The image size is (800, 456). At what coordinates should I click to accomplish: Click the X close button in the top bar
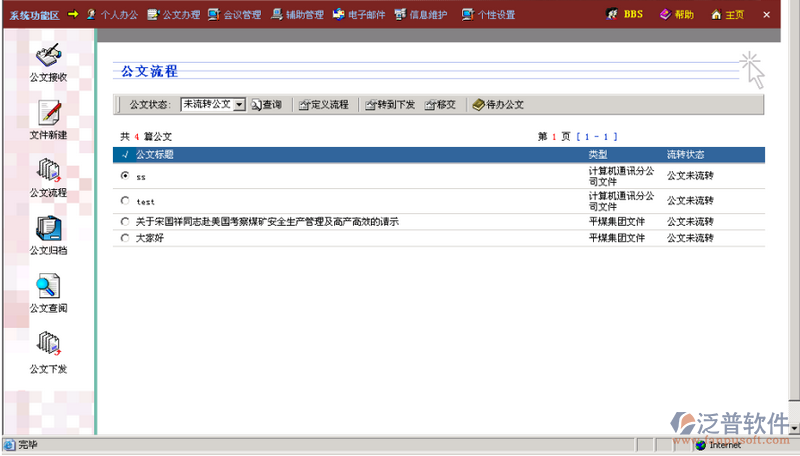766,15
